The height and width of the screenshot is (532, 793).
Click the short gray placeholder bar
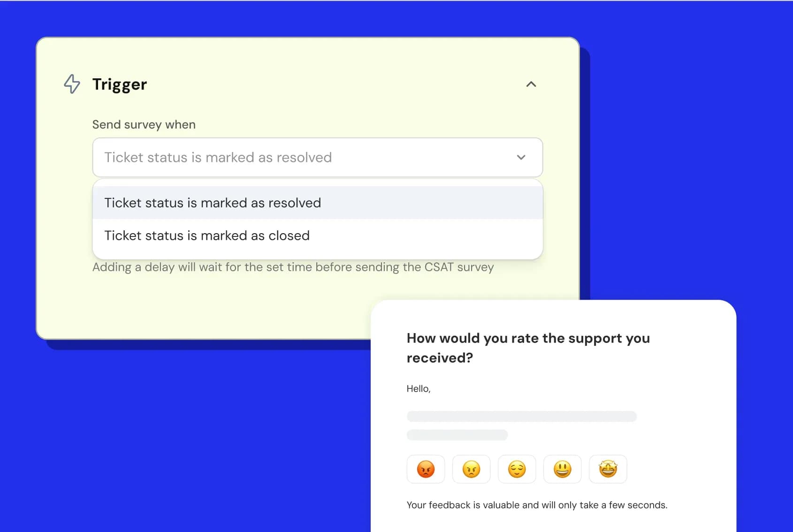pos(457,435)
